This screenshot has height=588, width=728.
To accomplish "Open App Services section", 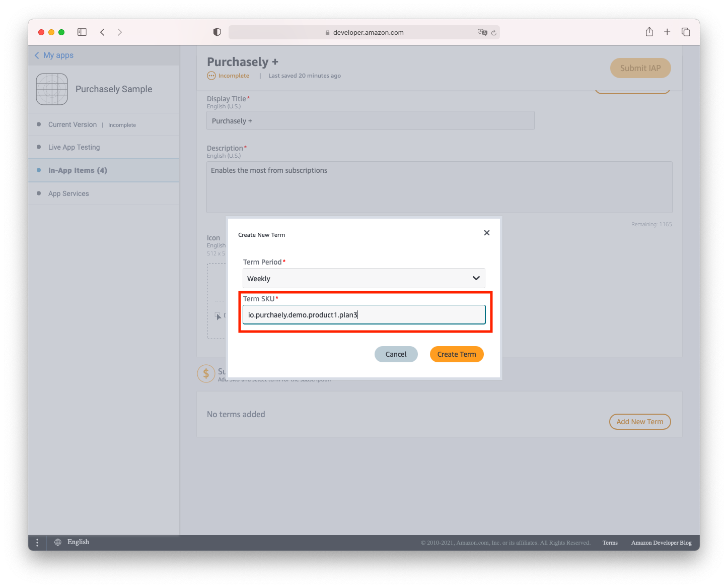I will click(104, 193).
